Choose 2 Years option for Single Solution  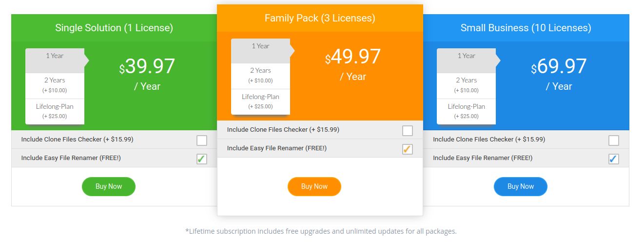[x=55, y=86]
